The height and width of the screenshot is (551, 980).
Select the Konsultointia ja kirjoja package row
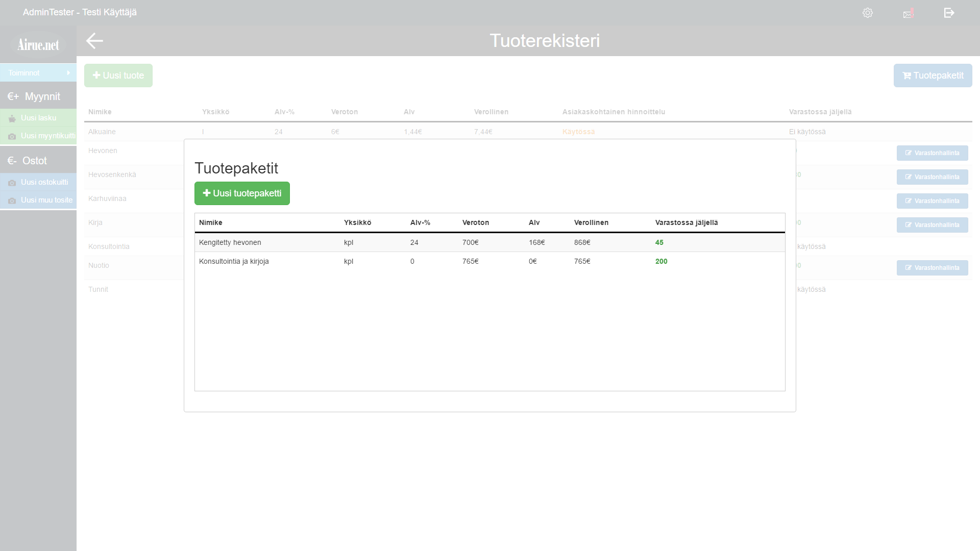click(490, 261)
